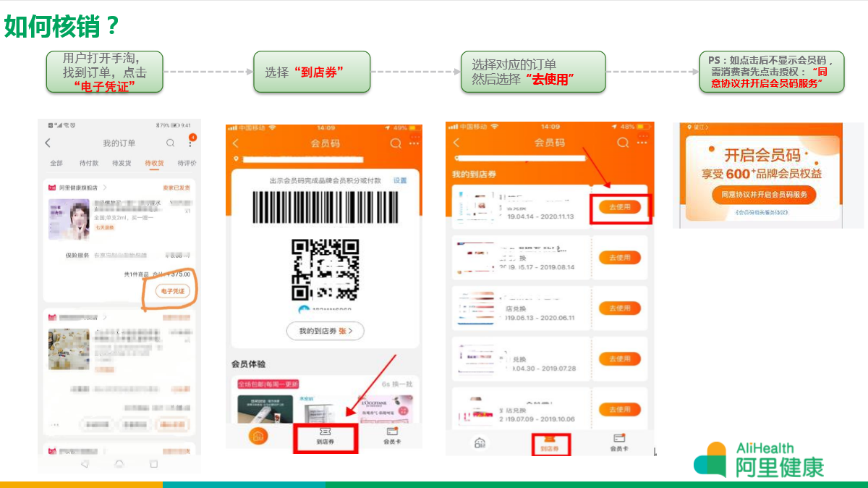Expand 阿里健康旗舰店 store chevron
Screen dimensions: 868x488
point(104,187)
